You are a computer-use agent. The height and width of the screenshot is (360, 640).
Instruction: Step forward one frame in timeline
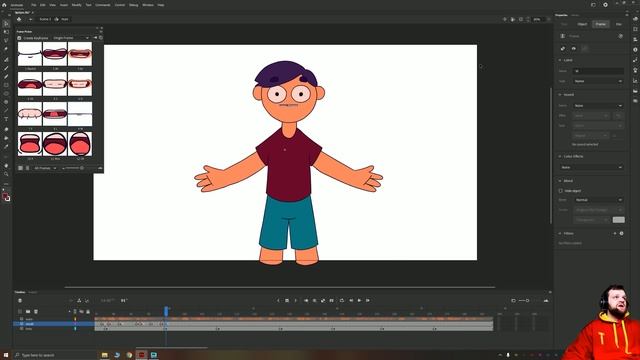coord(368,300)
